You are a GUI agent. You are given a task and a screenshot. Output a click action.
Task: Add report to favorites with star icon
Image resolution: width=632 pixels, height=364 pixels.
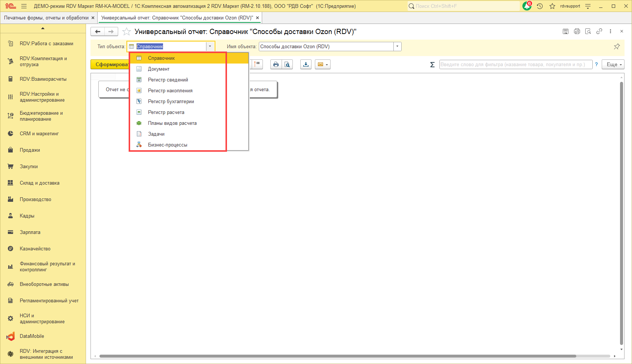pos(127,32)
